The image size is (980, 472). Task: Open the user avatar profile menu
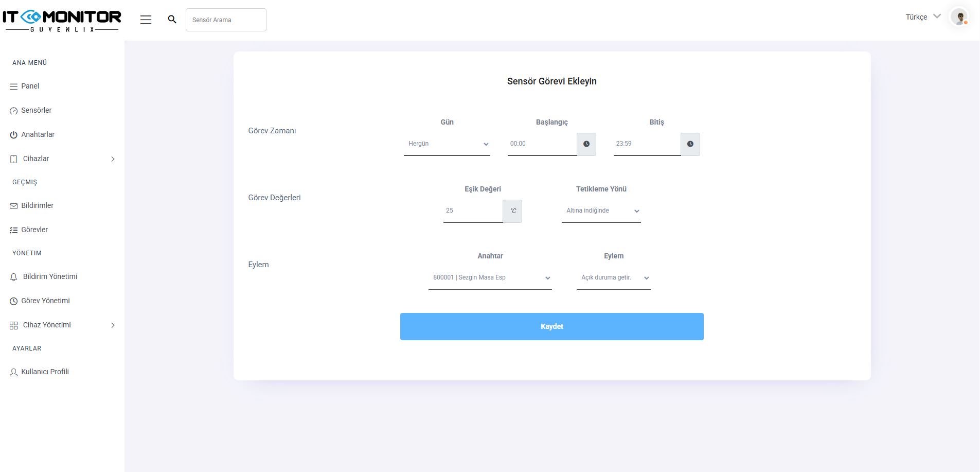[x=959, y=17]
